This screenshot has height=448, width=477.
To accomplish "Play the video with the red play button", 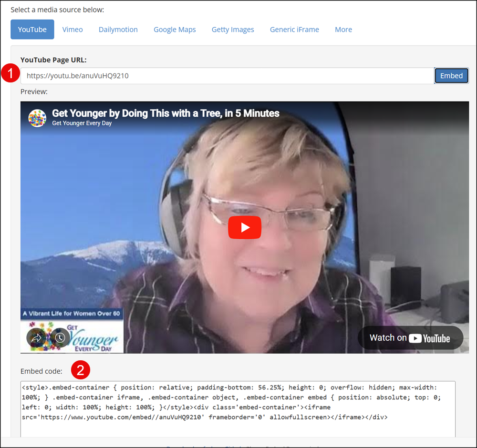I will [245, 227].
